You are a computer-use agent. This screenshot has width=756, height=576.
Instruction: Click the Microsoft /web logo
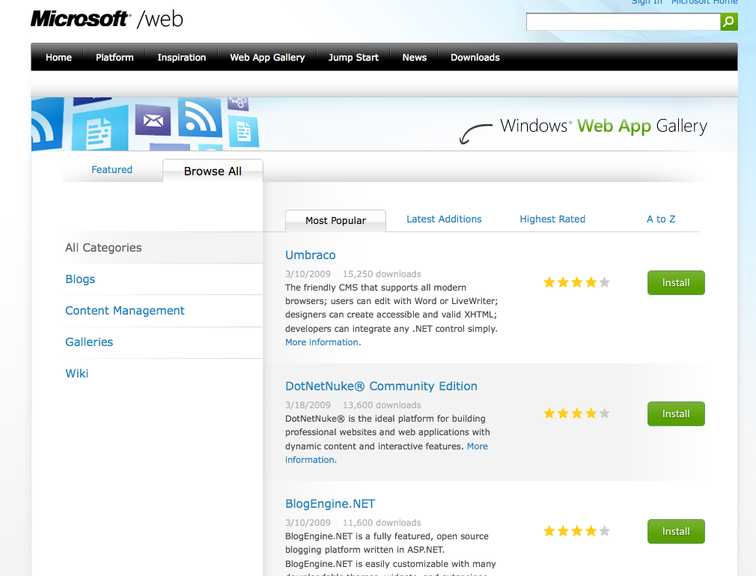pyautogui.click(x=107, y=19)
